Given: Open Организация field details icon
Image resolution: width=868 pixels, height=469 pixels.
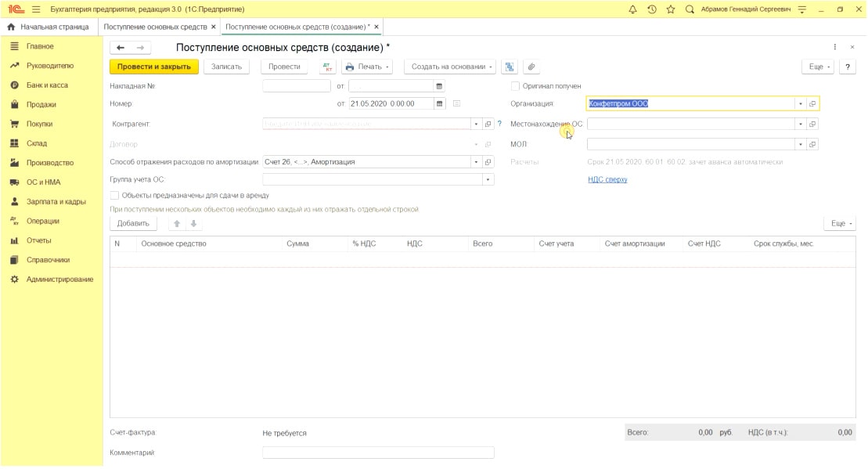Looking at the screenshot, I should point(812,103).
